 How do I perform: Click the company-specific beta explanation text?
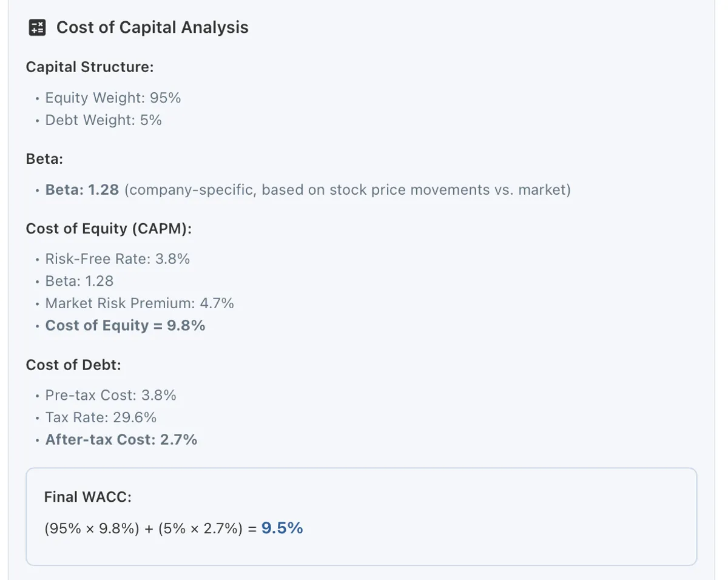tap(348, 190)
